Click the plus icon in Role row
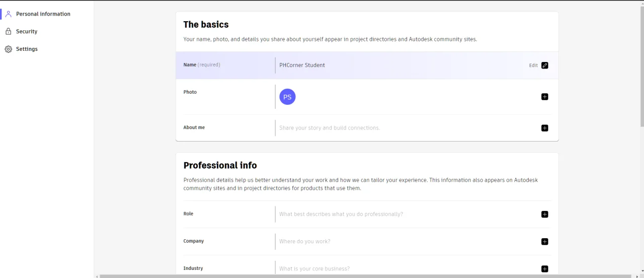The height and width of the screenshot is (278, 644). pyautogui.click(x=544, y=214)
